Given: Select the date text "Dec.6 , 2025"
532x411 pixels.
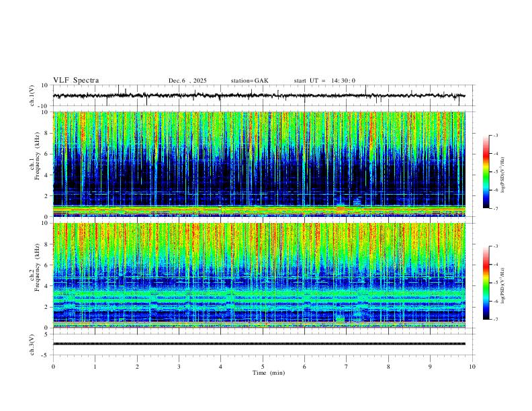Looking at the screenshot, I should point(187,81).
